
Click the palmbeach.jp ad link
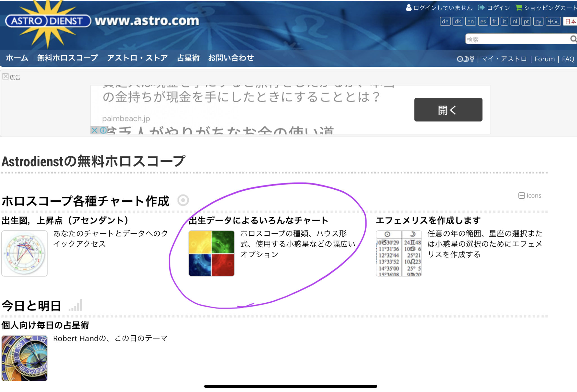pyautogui.click(x=126, y=119)
